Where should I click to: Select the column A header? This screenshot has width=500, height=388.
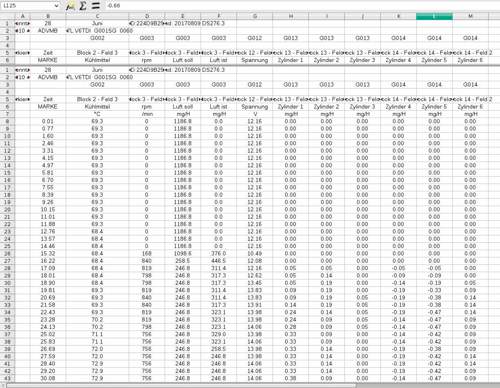point(22,16)
